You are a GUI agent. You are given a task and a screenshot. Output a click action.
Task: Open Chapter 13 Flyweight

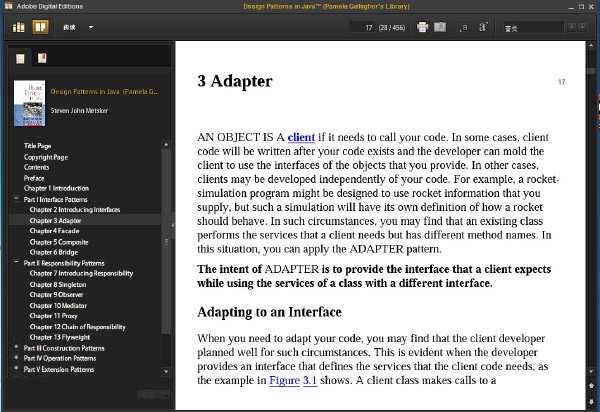[x=60, y=337]
